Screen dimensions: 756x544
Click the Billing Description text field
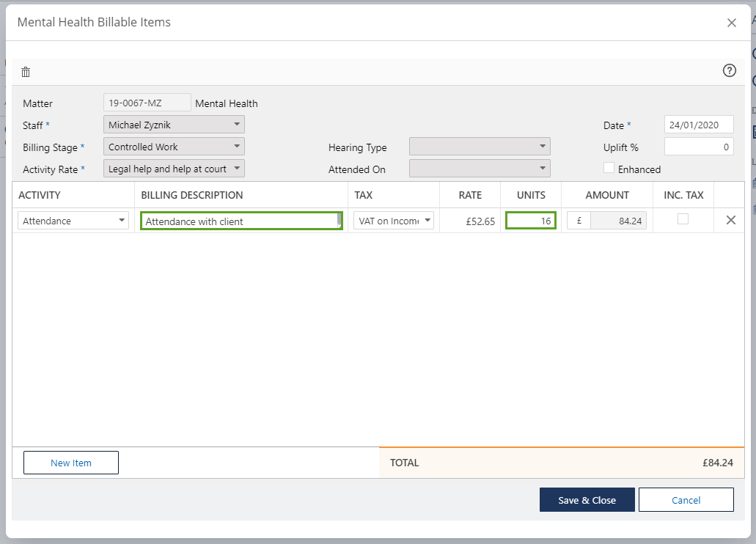pos(241,221)
